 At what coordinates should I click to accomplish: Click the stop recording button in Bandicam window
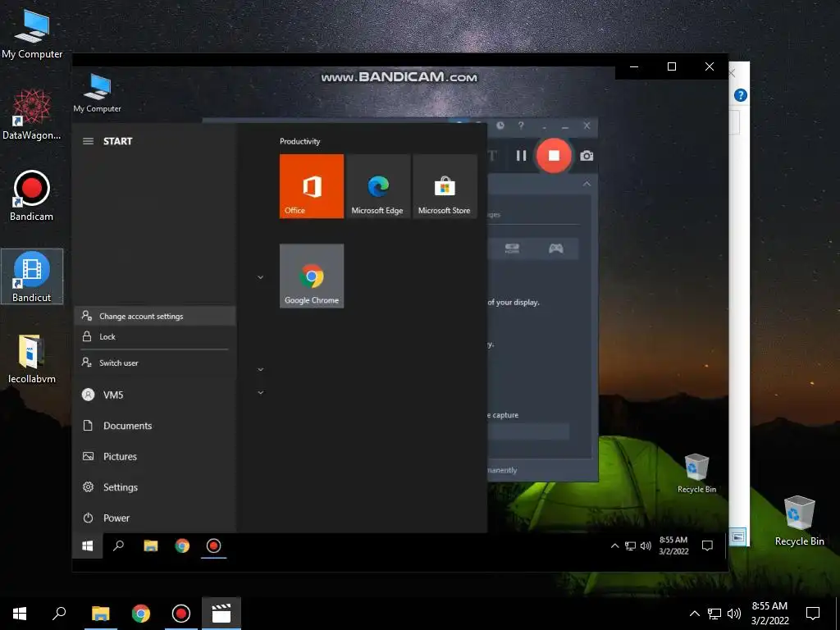click(554, 155)
